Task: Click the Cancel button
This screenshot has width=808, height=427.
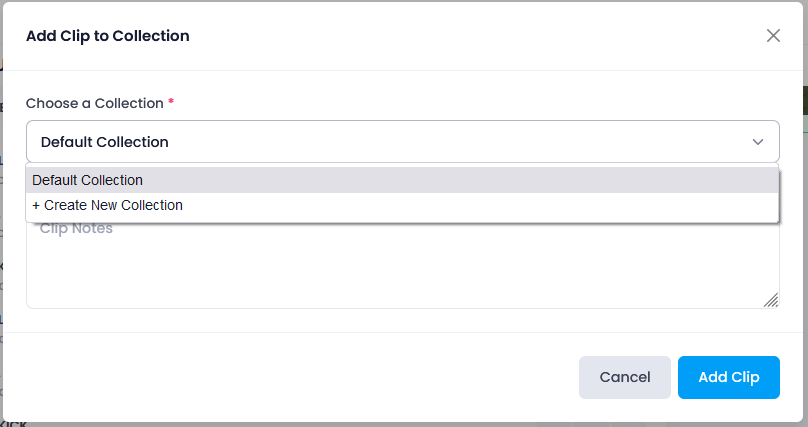Action: (625, 377)
